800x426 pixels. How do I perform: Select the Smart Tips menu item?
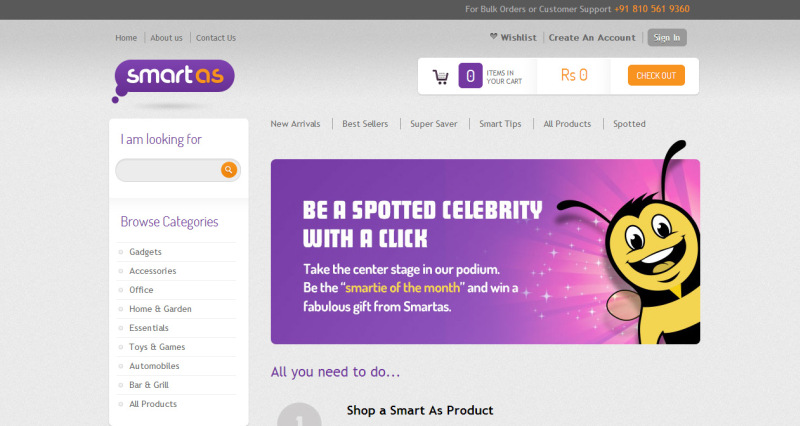500,124
